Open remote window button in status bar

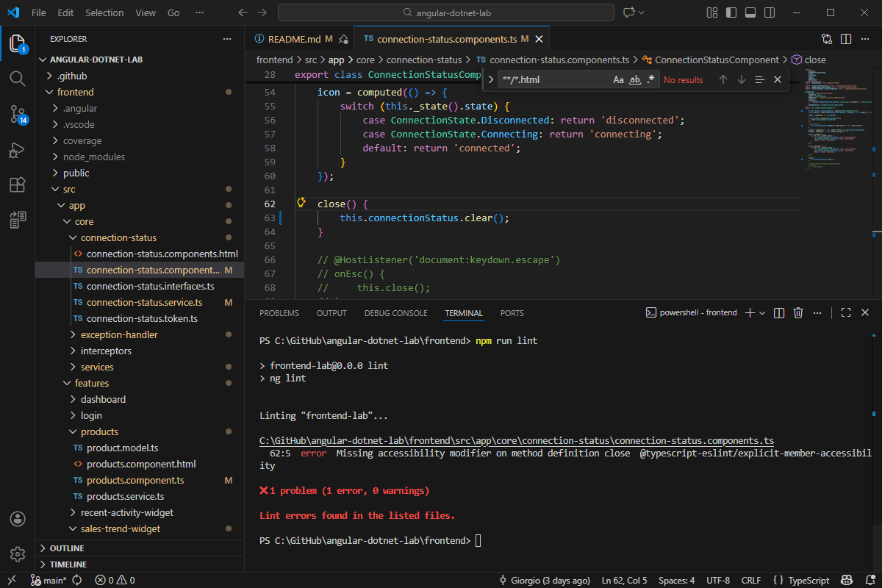pos(12,580)
